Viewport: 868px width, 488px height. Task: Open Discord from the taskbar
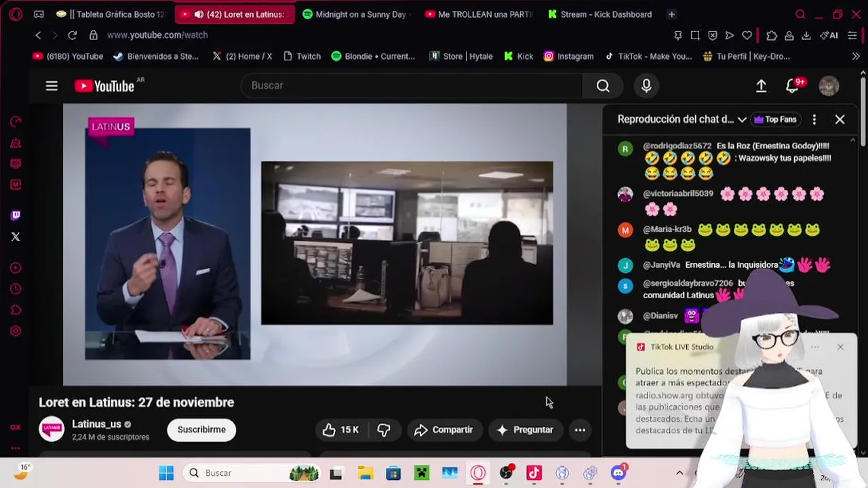point(618,473)
